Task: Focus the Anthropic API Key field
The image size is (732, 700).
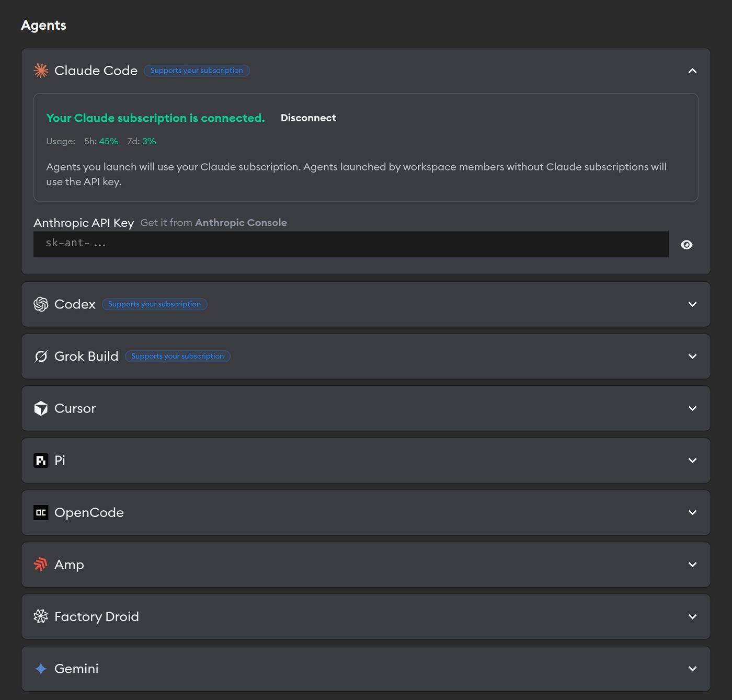Action: (351, 244)
